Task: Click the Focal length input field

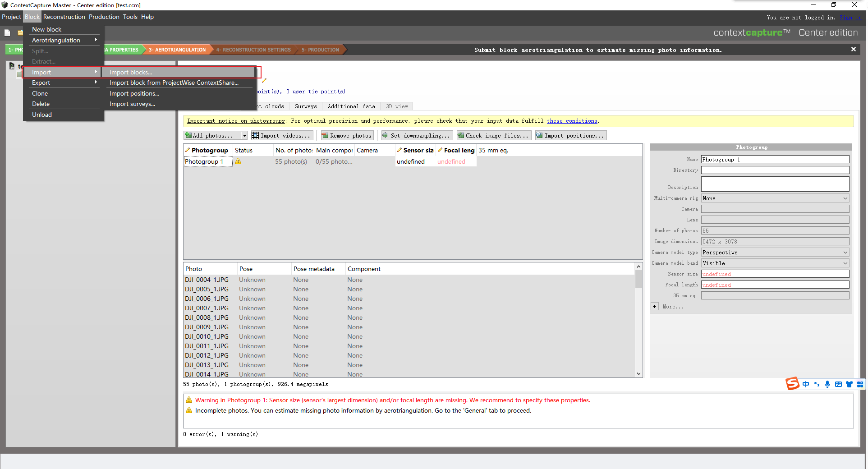Action: (775, 285)
